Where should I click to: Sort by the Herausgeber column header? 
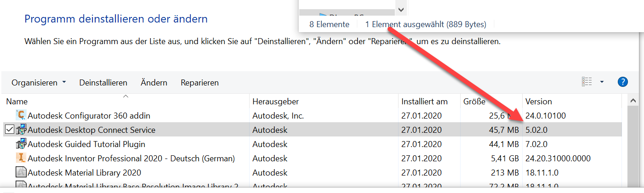[x=276, y=102]
